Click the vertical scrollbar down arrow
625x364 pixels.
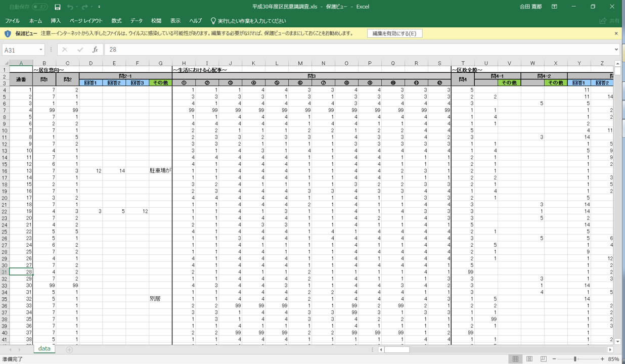click(617, 342)
